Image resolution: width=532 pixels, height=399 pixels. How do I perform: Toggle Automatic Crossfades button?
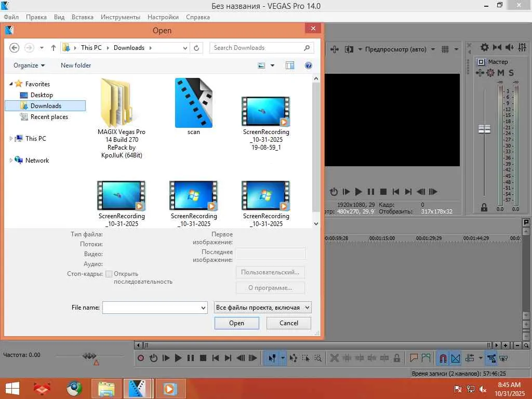[x=456, y=358]
